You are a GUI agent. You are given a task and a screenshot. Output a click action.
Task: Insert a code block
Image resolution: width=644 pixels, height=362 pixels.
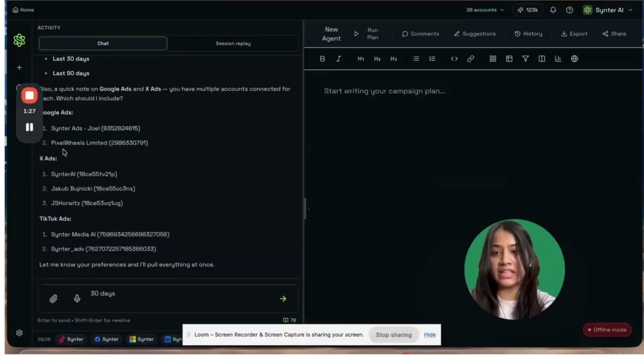coord(454,59)
